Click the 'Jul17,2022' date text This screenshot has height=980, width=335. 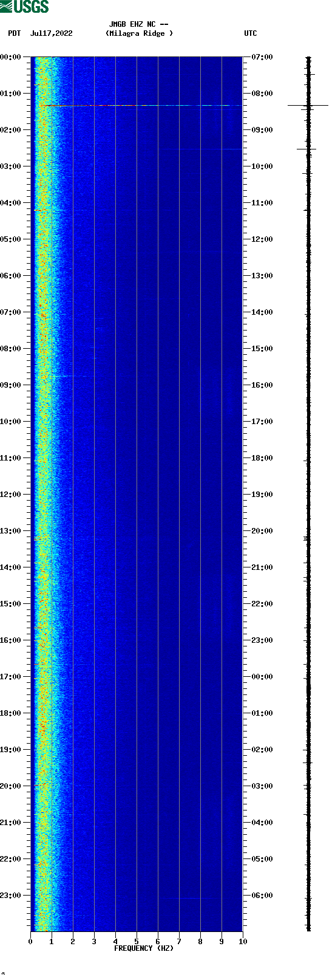click(51, 33)
